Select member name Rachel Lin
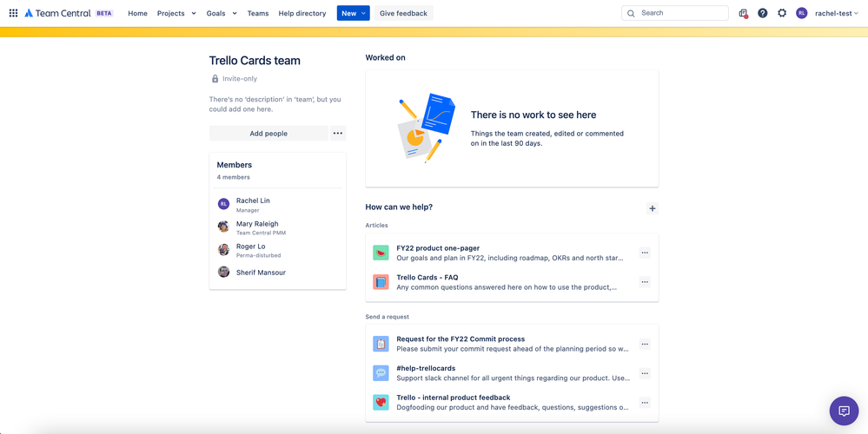868x434 pixels. point(253,201)
